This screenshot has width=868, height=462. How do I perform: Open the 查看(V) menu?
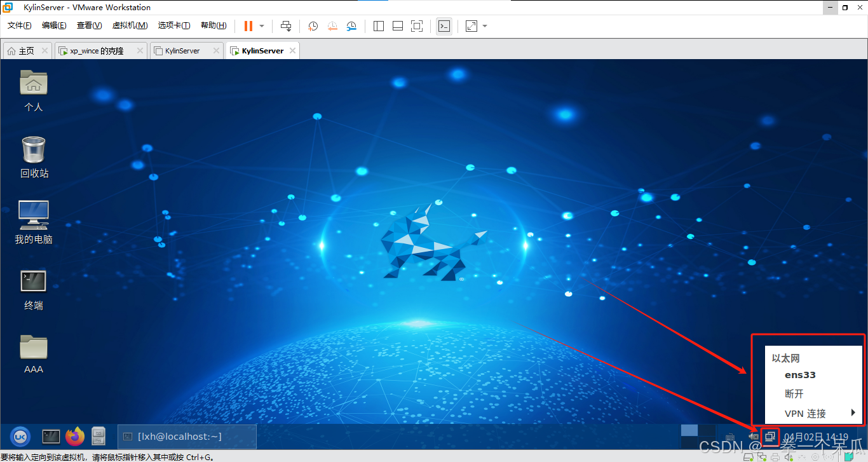click(x=89, y=25)
